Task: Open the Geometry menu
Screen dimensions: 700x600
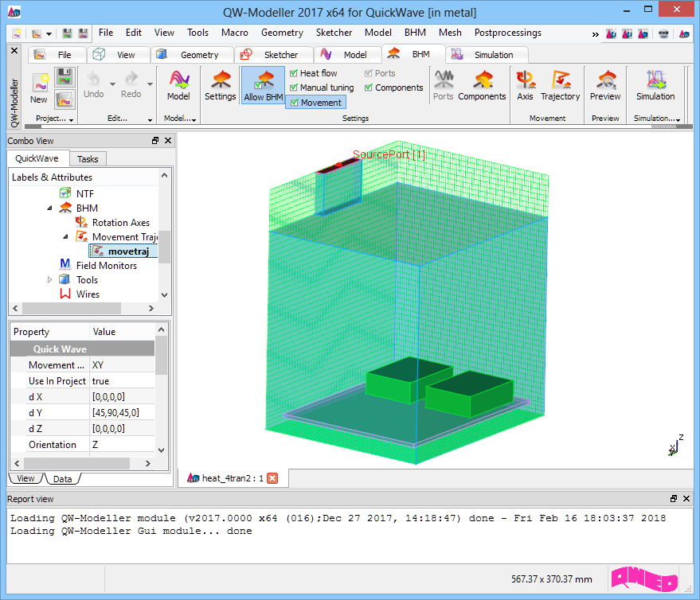Action: pyautogui.click(x=282, y=33)
